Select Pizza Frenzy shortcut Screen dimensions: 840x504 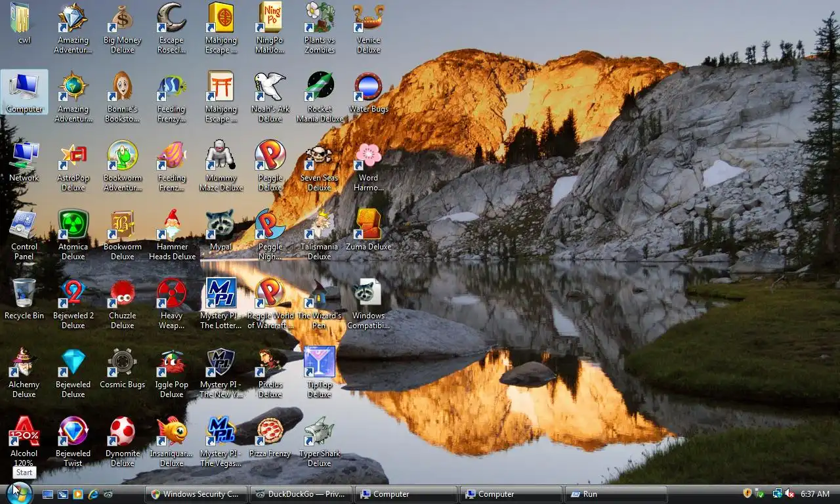[x=270, y=437]
